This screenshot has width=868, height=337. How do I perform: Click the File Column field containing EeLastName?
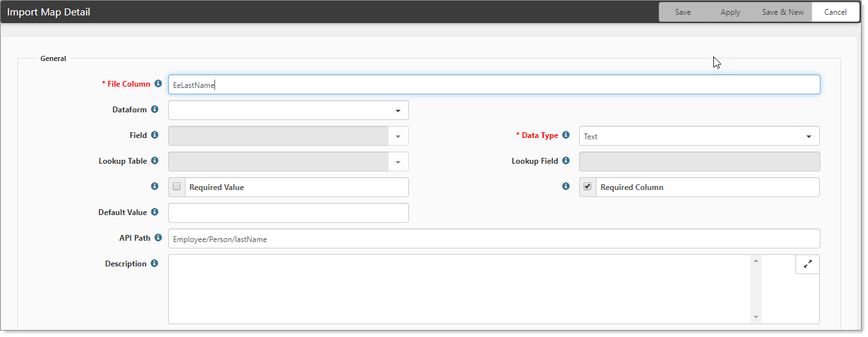[494, 85]
